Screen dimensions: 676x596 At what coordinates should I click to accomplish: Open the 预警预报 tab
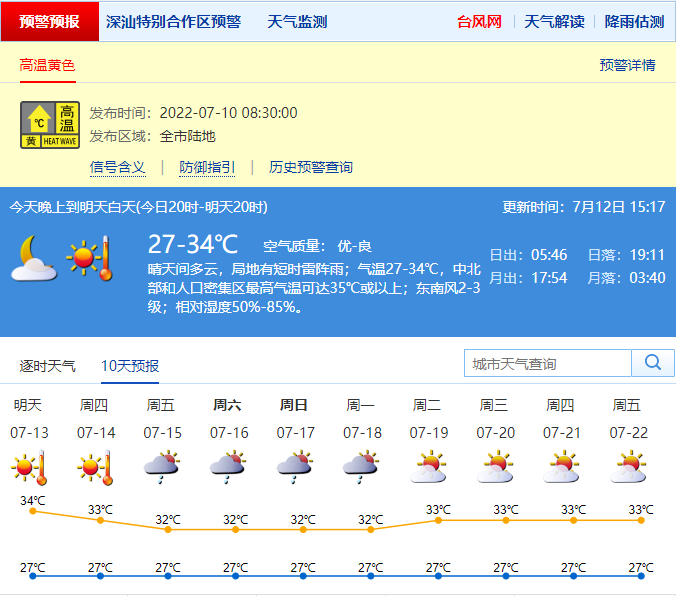point(50,21)
